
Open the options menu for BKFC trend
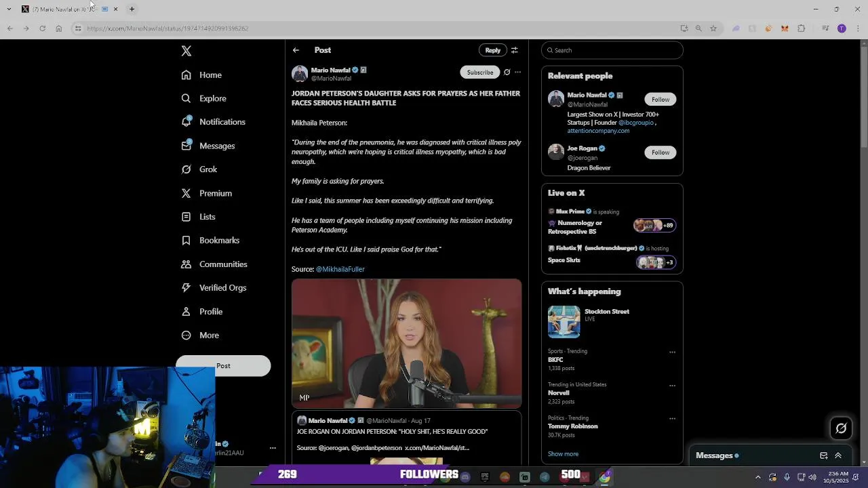click(672, 352)
